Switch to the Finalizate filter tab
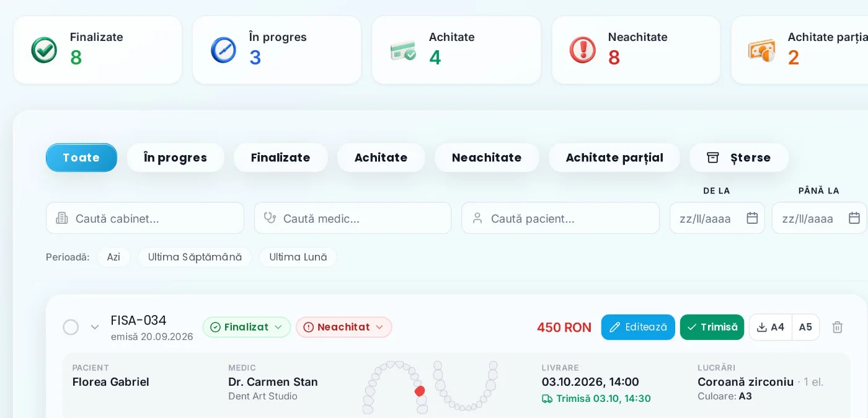Viewport: 868px width, 418px height. pos(280,158)
